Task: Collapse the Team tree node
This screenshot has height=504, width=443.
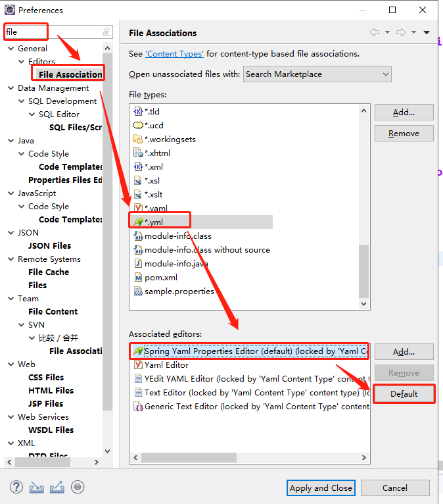Action: [x=11, y=299]
